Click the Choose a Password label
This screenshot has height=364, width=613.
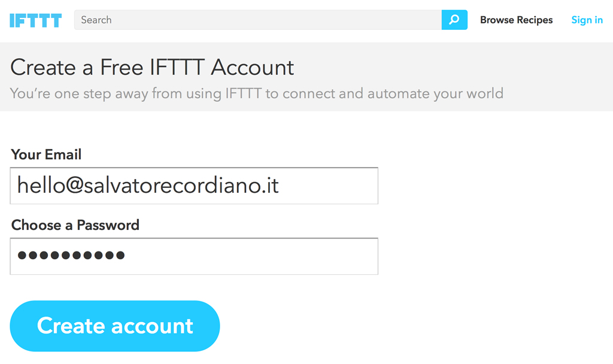click(x=75, y=225)
